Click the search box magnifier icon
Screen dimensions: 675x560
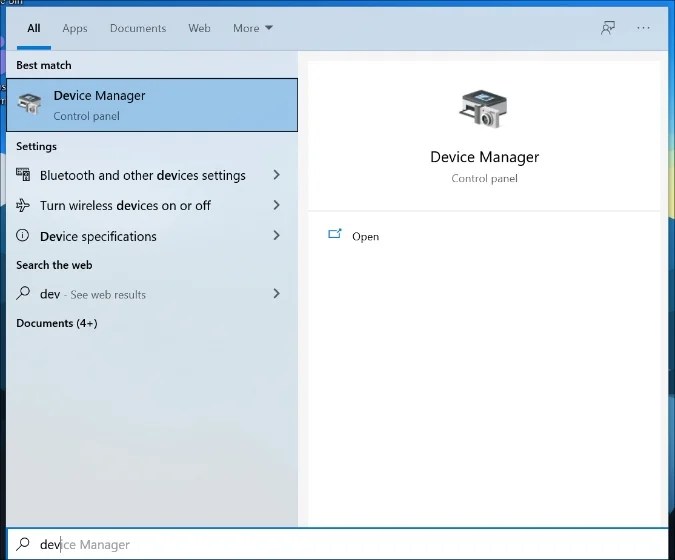[23, 544]
